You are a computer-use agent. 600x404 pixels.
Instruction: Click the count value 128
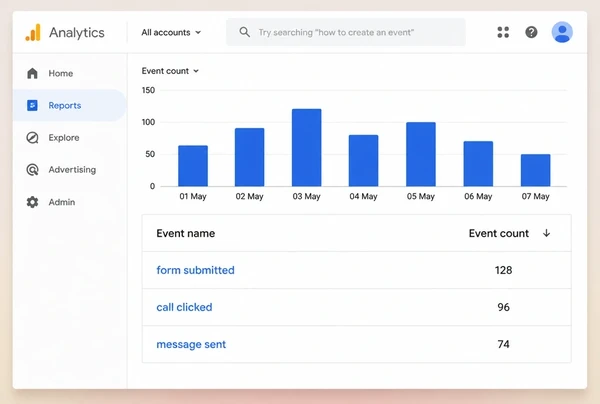[x=503, y=270]
